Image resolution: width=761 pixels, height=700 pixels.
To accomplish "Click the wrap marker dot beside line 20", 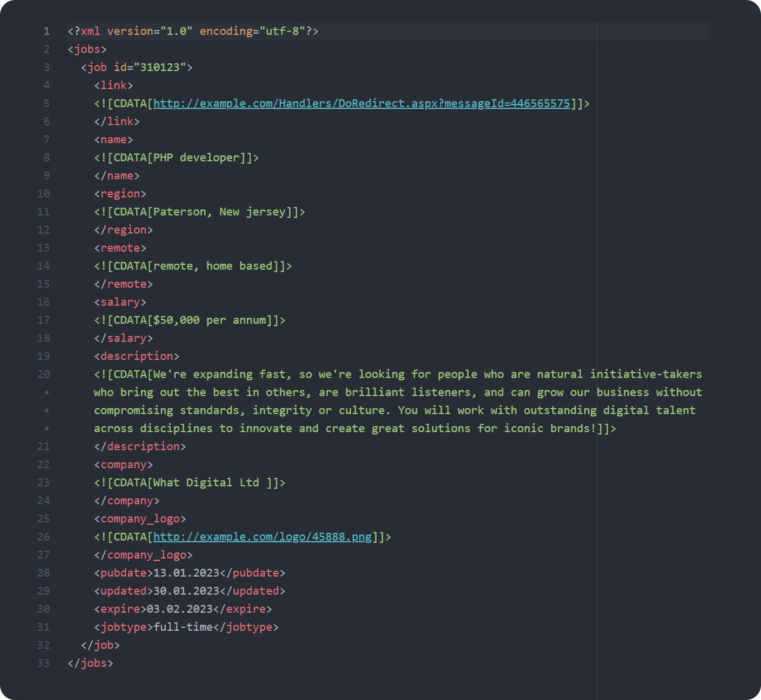I will [x=47, y=392].
